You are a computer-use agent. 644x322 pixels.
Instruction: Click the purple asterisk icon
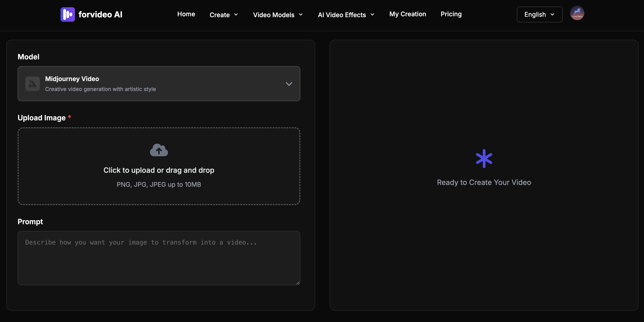tap(484, 159)
